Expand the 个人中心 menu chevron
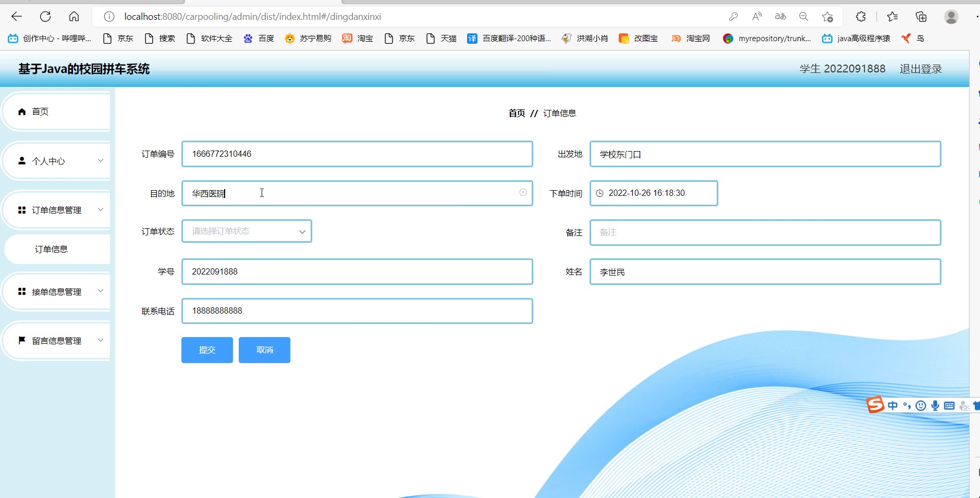The width and height of the screenshot is (980, 498). coord(101,160)
